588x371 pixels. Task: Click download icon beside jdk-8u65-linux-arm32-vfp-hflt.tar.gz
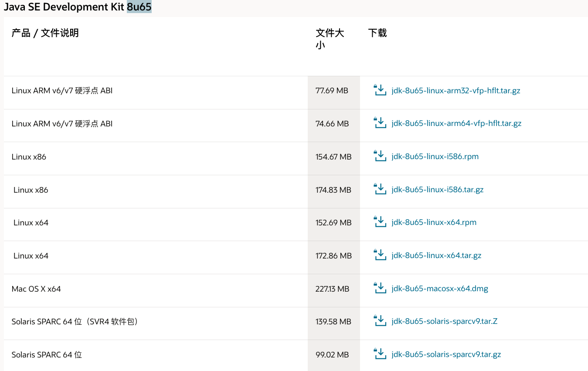(380, 91)
